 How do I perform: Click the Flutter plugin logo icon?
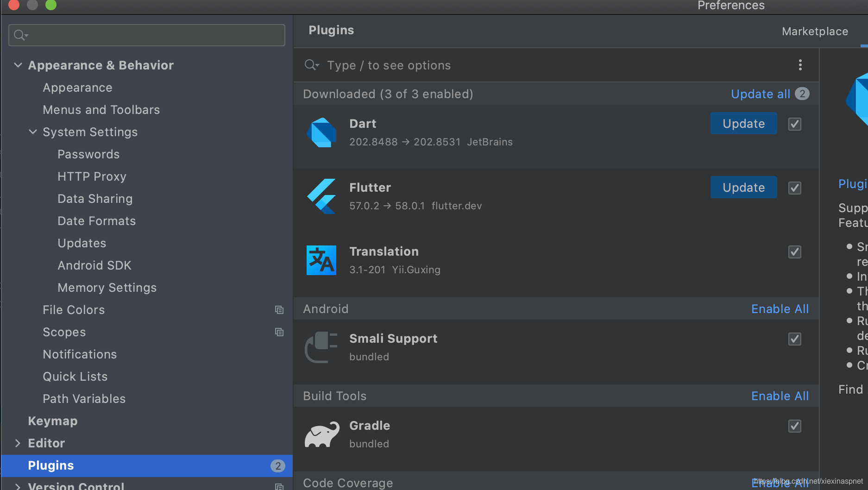point(321,196)
